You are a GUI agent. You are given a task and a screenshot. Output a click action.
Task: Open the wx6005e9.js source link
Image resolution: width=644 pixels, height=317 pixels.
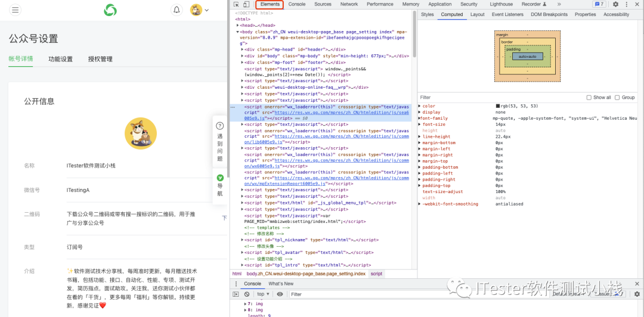(x=327, y=163)
